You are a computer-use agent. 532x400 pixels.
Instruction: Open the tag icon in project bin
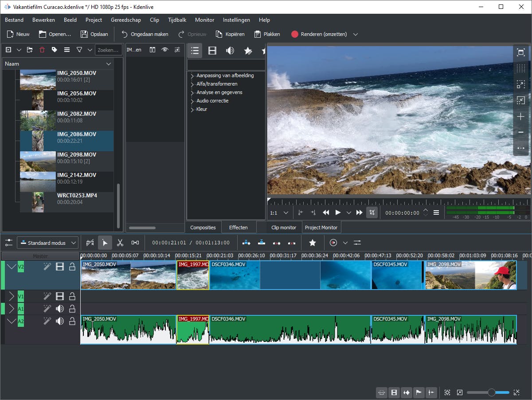[55, 50]
